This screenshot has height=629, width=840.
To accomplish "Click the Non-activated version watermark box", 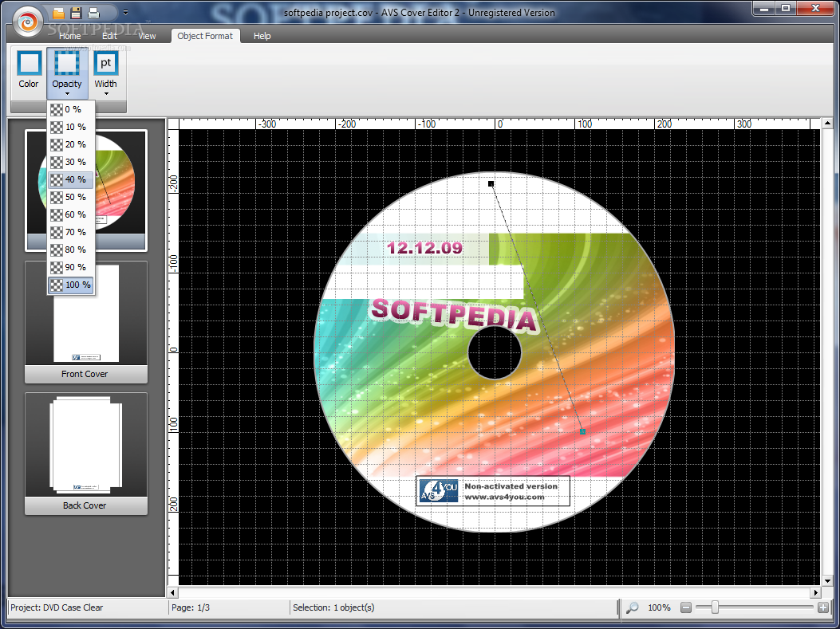I will 493,491.
